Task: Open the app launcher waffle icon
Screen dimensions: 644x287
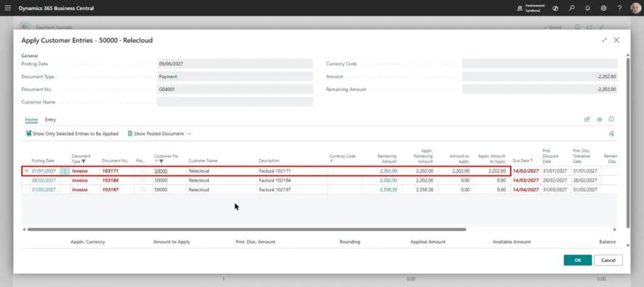Action: (8, 8)
